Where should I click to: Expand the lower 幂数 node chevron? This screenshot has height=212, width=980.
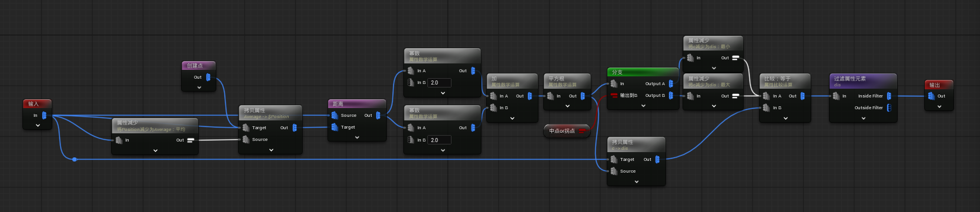[443, 150]
